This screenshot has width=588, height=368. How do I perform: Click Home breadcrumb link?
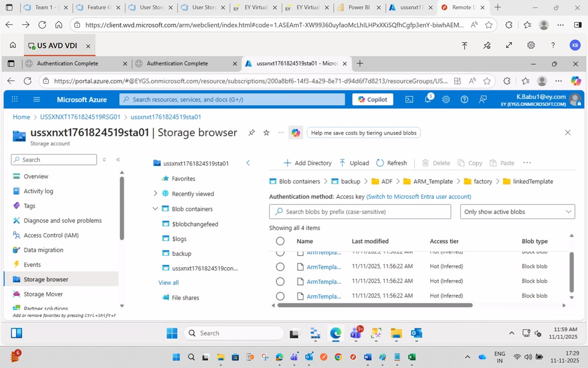[21, 117]
